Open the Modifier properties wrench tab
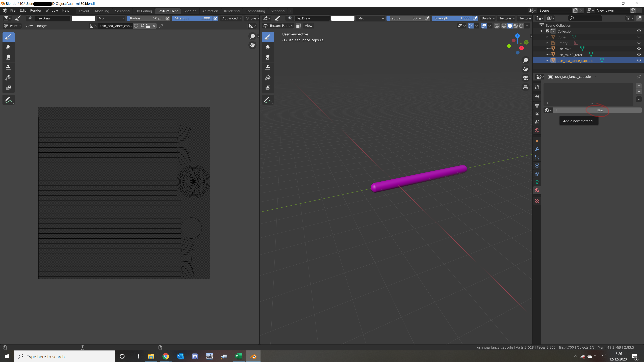The width and height of the screenshot is (644, 362). pyautogui.click(x=537, y=149)
